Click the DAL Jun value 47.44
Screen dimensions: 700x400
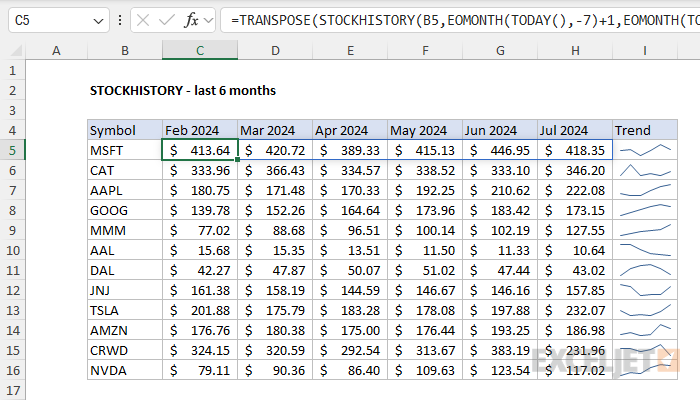tap(500, 270)
